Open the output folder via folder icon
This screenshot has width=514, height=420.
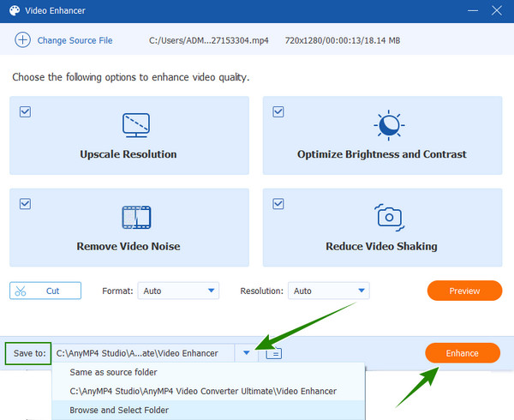coord(274,353)
